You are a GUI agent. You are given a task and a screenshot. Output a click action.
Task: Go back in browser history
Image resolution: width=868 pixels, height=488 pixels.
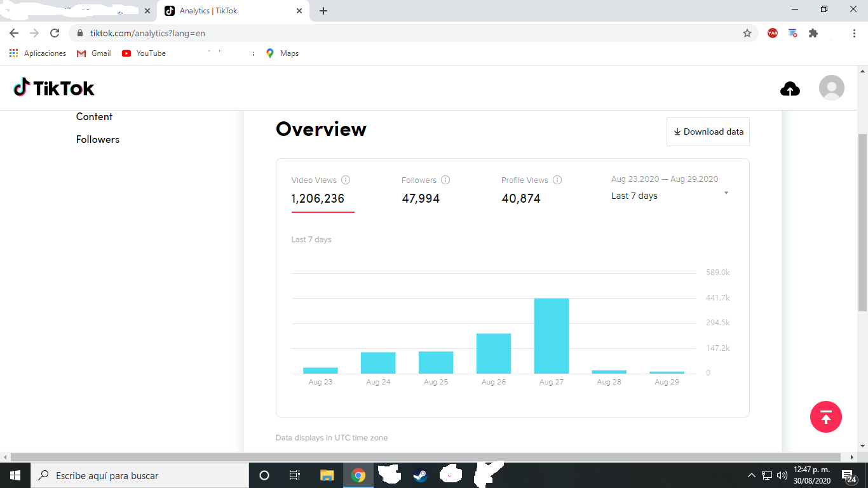tap(14, 33)
